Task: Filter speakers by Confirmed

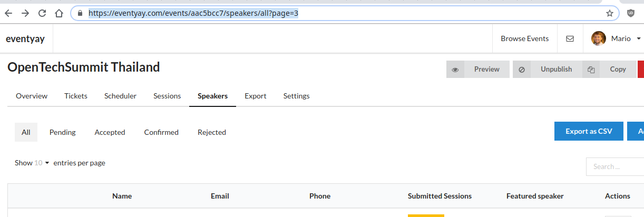Action: (161, 132)
